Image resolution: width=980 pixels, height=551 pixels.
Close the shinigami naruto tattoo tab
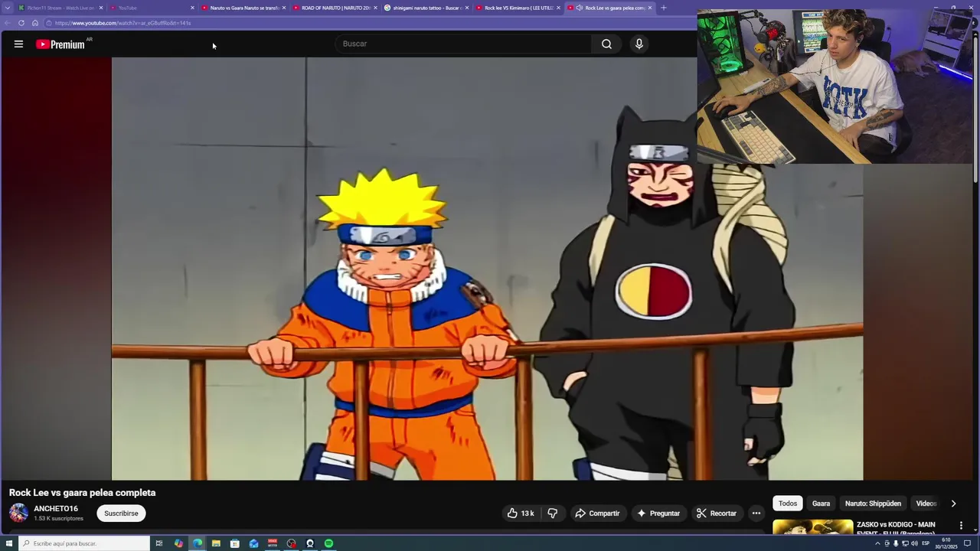click(466, 8)
